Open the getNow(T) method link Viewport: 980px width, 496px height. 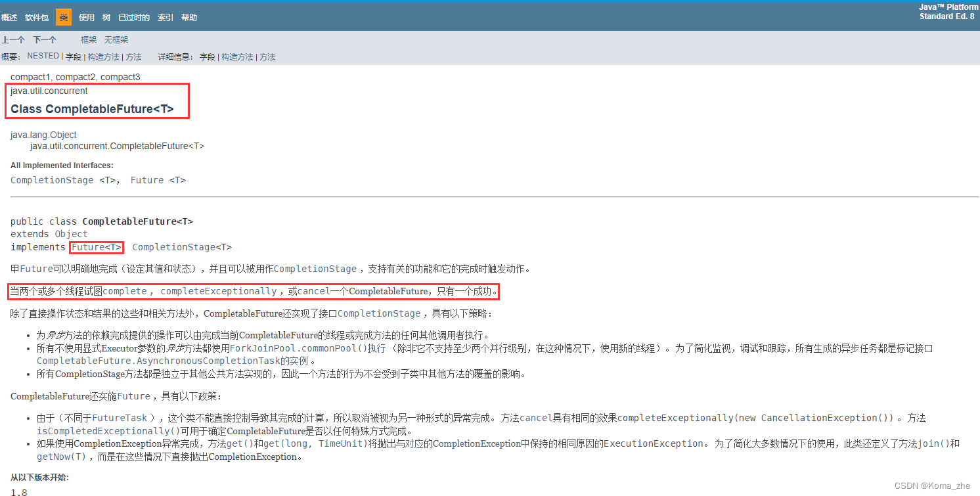62,457
